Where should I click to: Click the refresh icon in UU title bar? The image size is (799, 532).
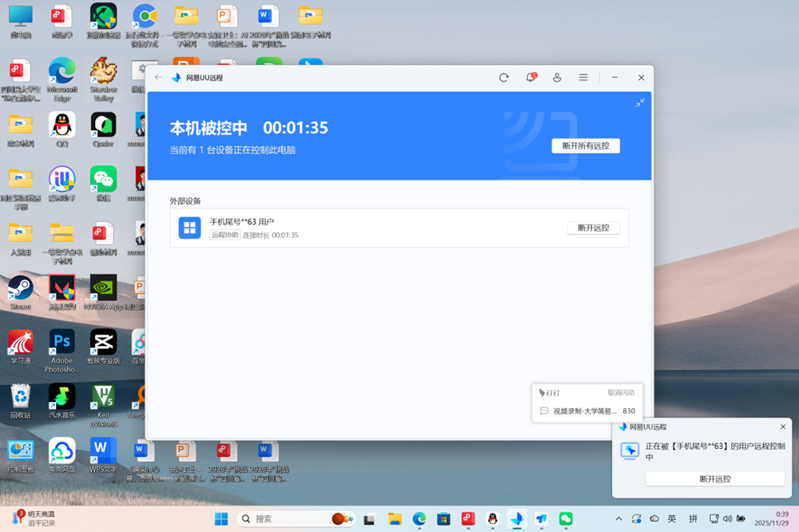point(503,77)
